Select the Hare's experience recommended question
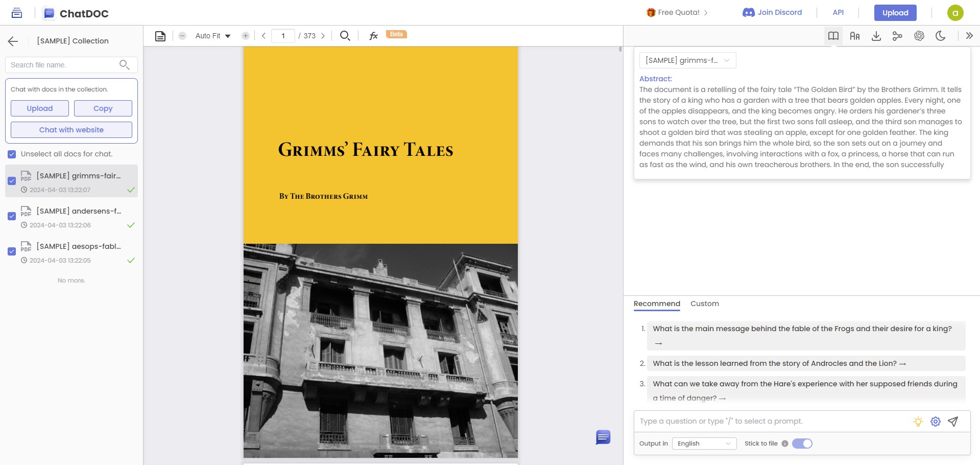 coord(806,390)
